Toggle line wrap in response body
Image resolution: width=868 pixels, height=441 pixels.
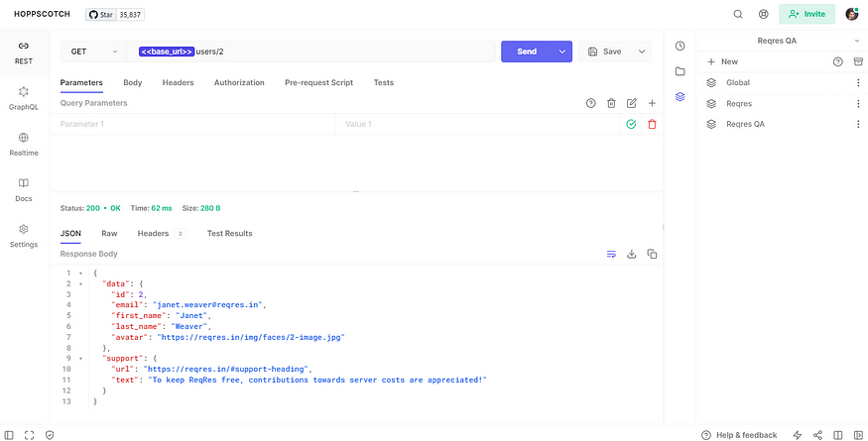[611, 254]
